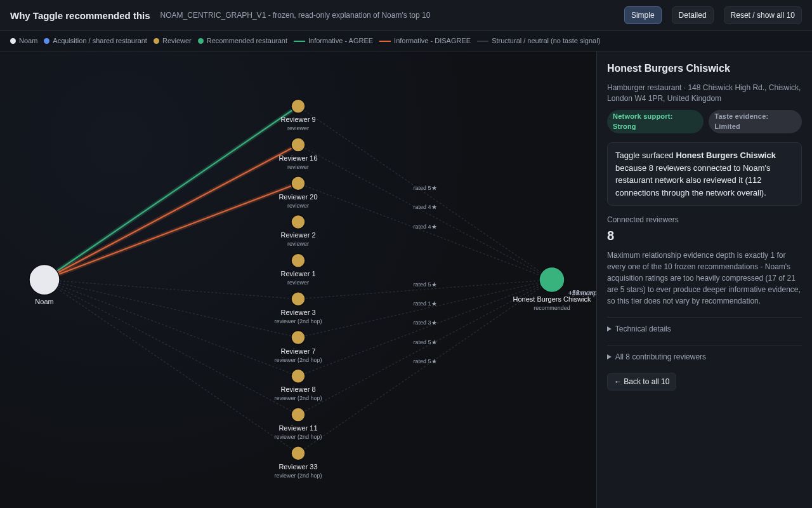
Task: Click the Noam legend entry
Action: pos(24,41)
